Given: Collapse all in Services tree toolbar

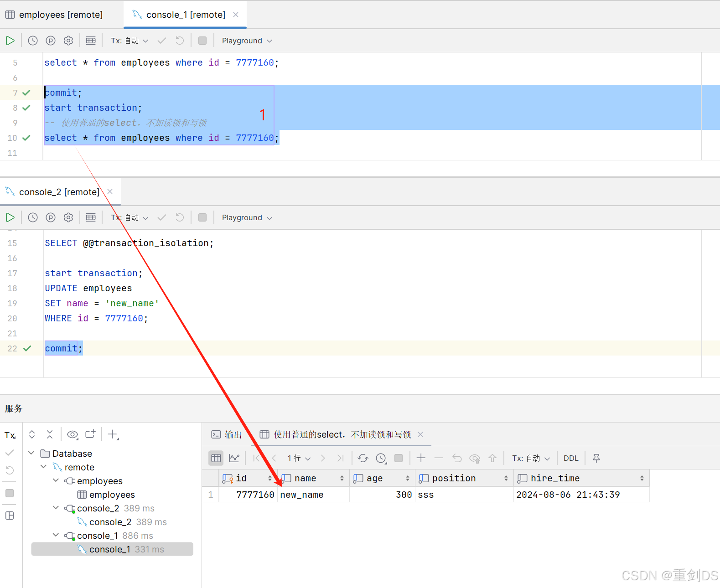Looking at the screenshot, I should (x=50, y=434).
